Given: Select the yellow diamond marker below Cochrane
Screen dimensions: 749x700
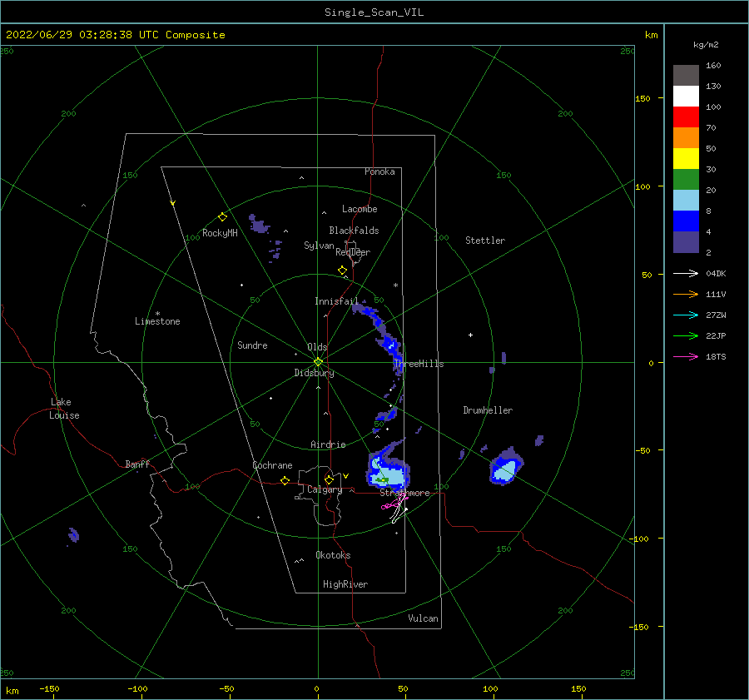Looking at the screenshot, I should 285,481.
